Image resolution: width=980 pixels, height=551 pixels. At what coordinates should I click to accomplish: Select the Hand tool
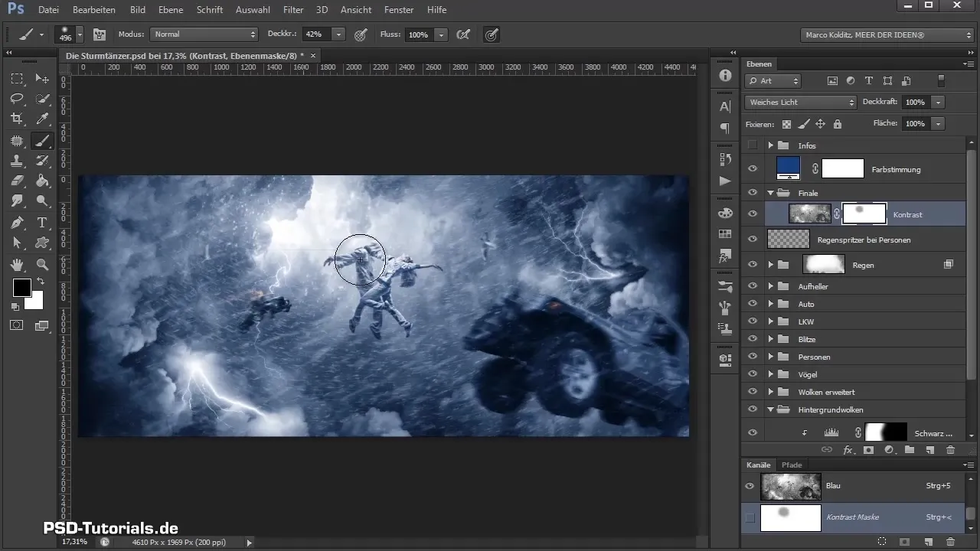tap(18, 265)
